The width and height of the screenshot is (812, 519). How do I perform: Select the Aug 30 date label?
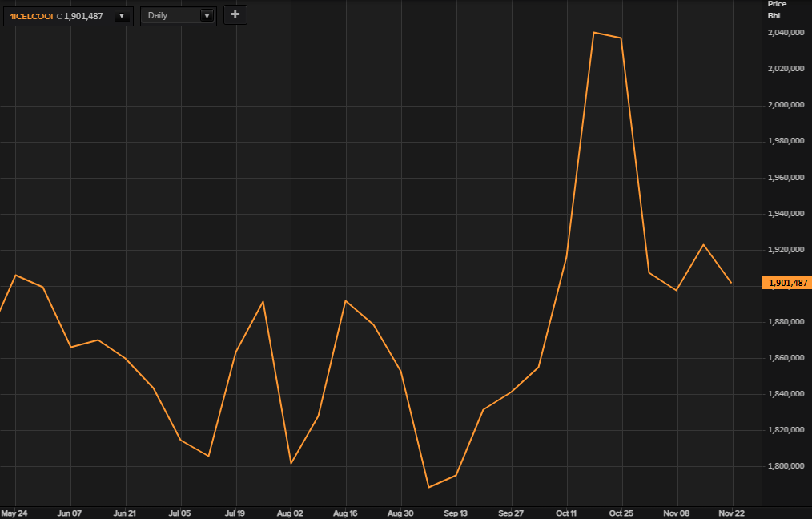click(401, 513)
